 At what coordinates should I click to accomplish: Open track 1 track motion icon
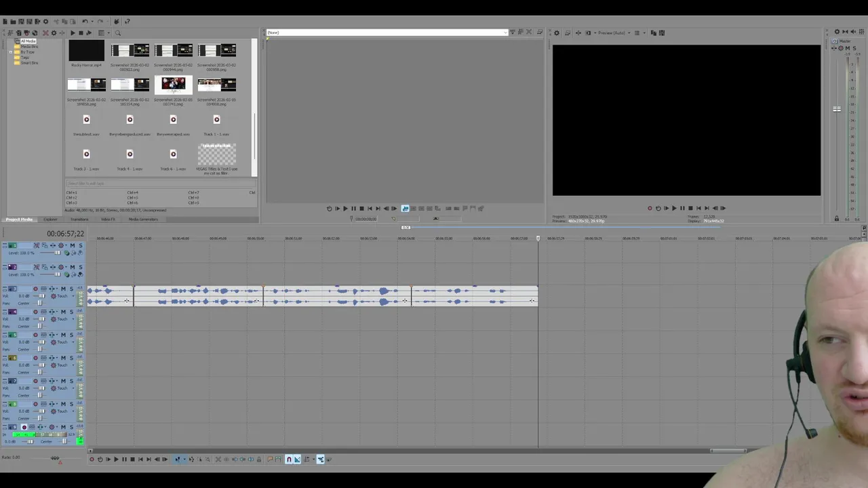point(45,245)
